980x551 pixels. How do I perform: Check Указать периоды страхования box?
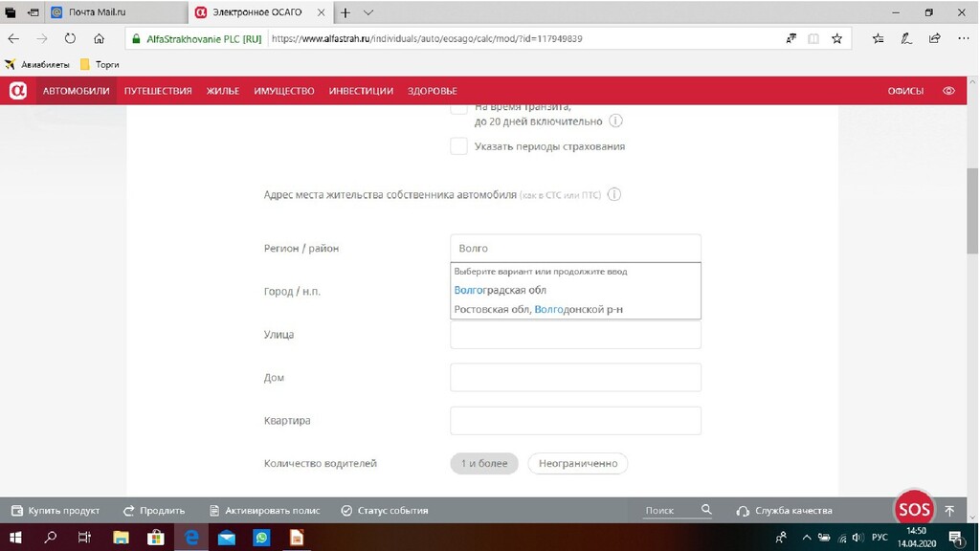coord(458,146)
